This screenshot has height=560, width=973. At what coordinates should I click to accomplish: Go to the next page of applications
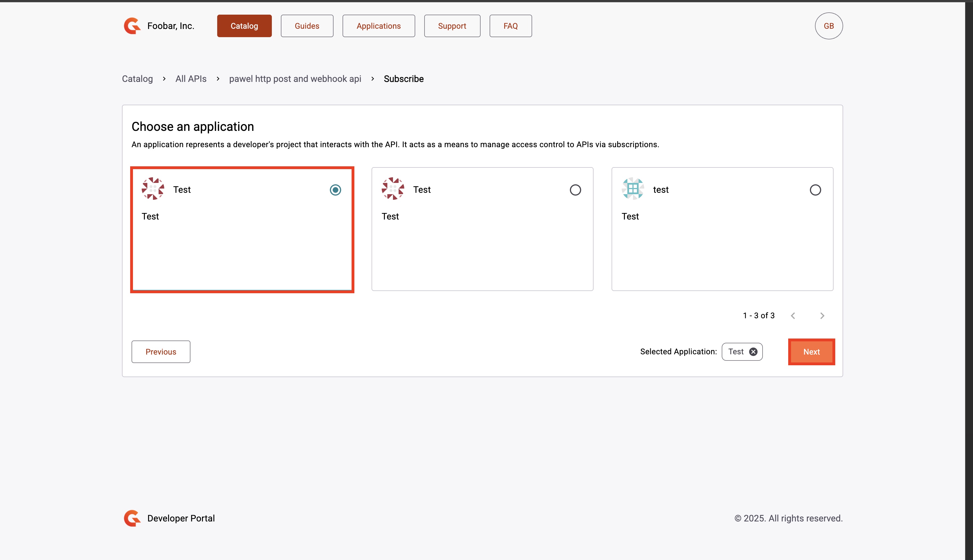coord(822,316)
